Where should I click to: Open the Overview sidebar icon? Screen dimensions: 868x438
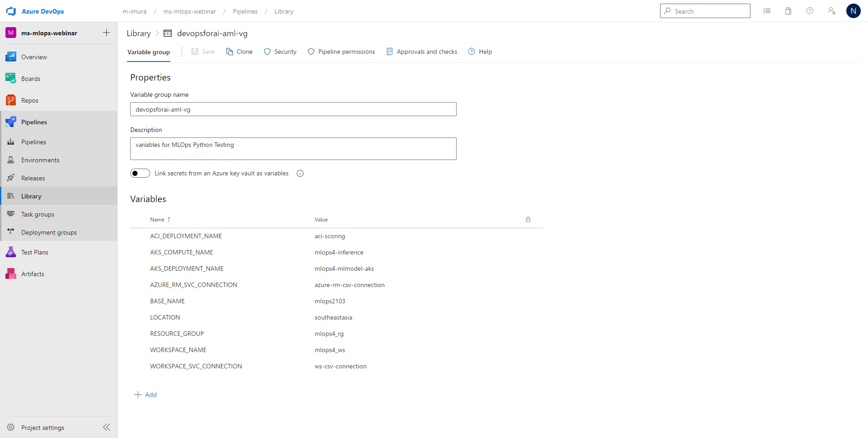tap(11, 57)
